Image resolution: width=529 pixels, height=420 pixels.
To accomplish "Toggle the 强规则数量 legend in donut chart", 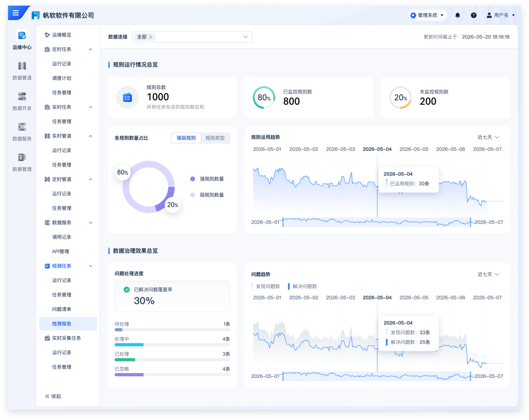I will coord(207,179).
